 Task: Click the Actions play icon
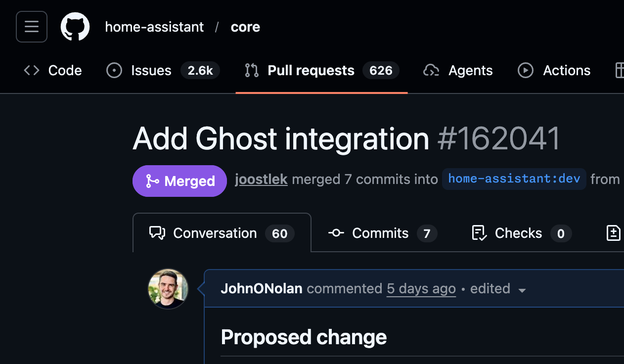[x=525, y=71]
